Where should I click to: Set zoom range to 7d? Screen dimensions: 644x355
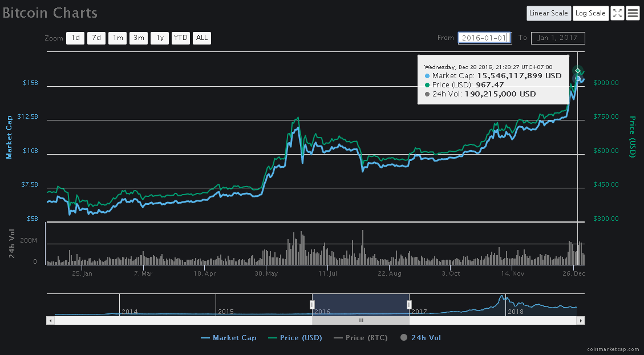click(96, 38)
